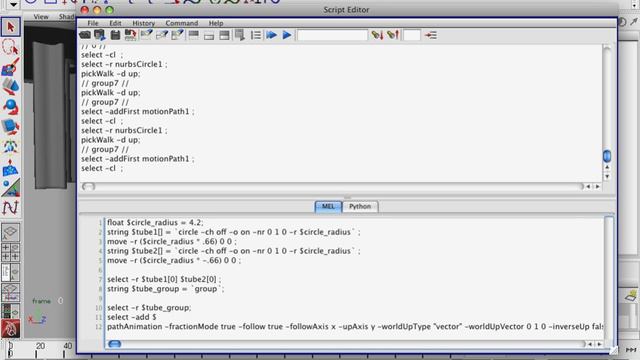Click the Go to Line icon
Screen dimensions: 640x360
(431, 36)
